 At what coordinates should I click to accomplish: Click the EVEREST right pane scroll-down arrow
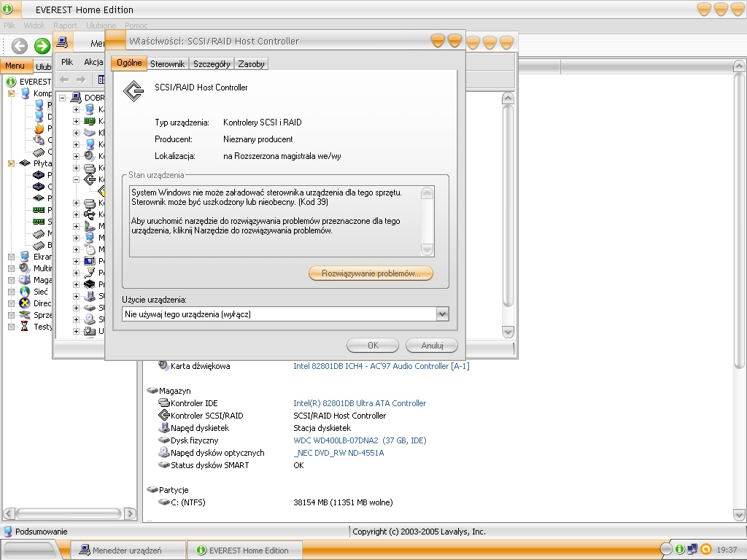[x=739, y=515]
